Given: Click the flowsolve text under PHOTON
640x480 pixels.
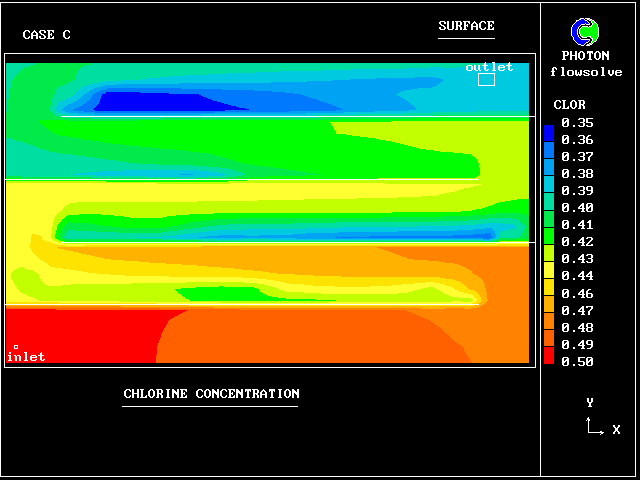Looking at the screenshot, I should coord(586,72).
